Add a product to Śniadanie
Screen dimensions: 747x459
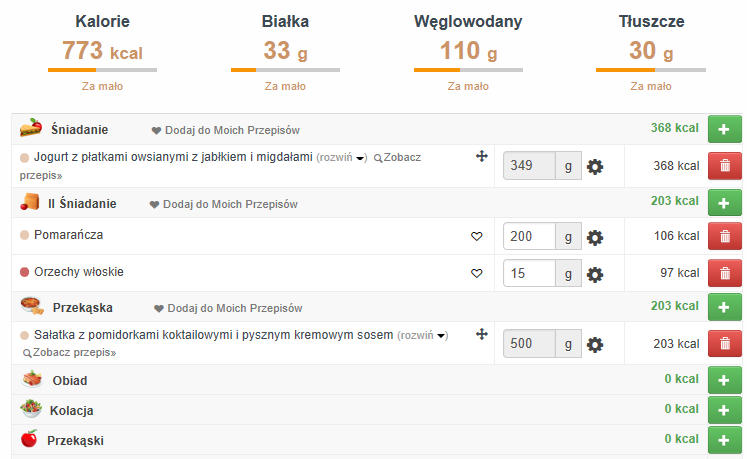point(725,129)
